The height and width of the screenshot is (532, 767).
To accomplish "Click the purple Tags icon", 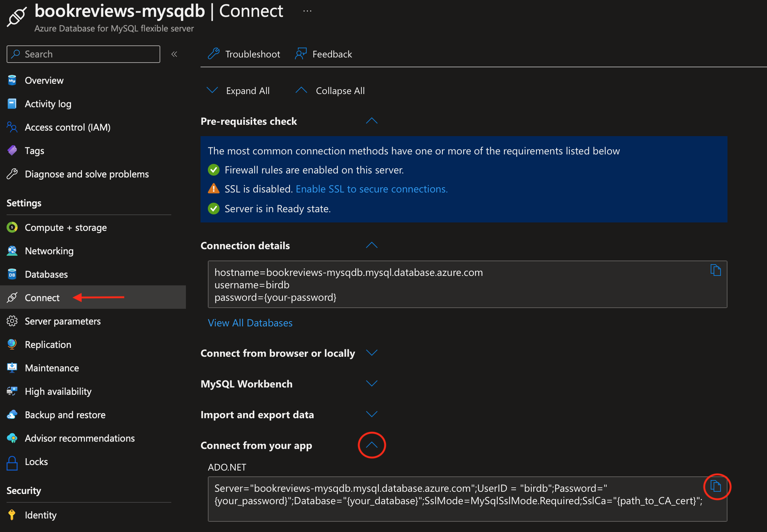I will tap(12, 150).
